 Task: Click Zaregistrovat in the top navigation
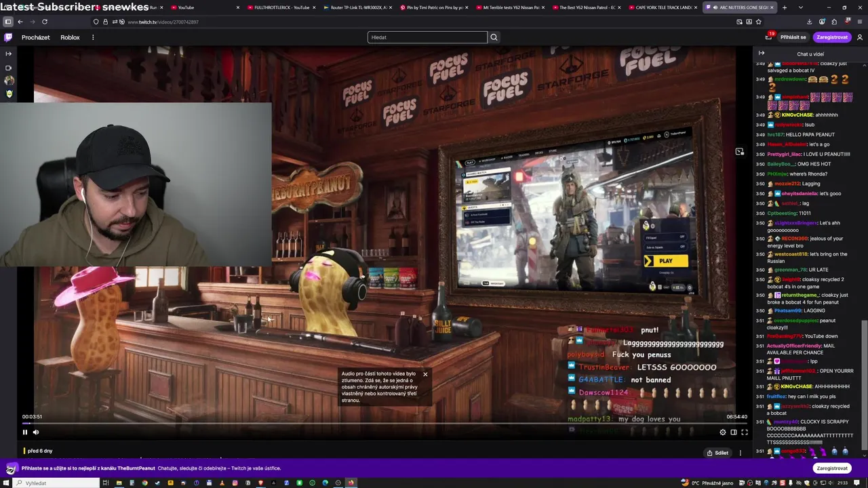tap(832, 37)
